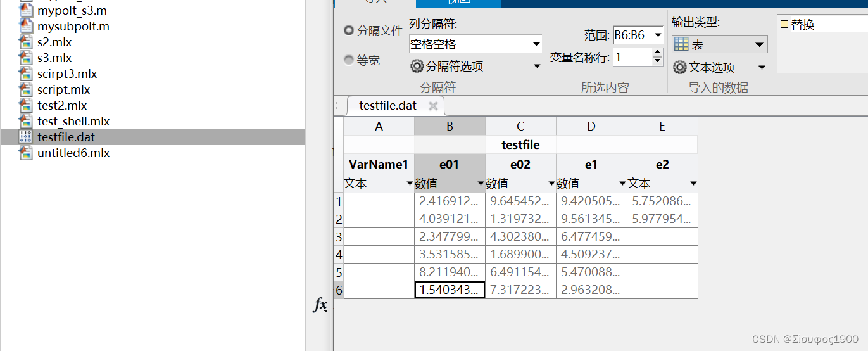Open the e2 column 文本 type dropdown
The image size is (868, 351).
click(693, 184)
